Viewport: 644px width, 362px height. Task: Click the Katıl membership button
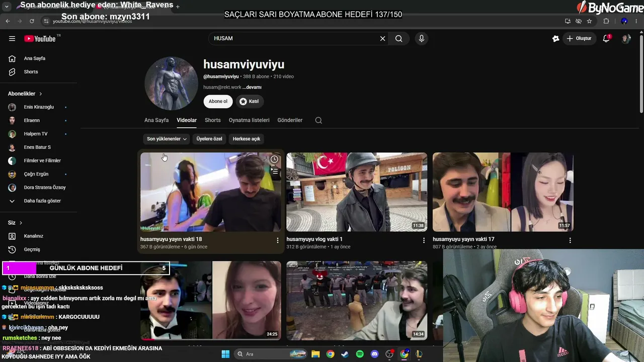(249, 102)
